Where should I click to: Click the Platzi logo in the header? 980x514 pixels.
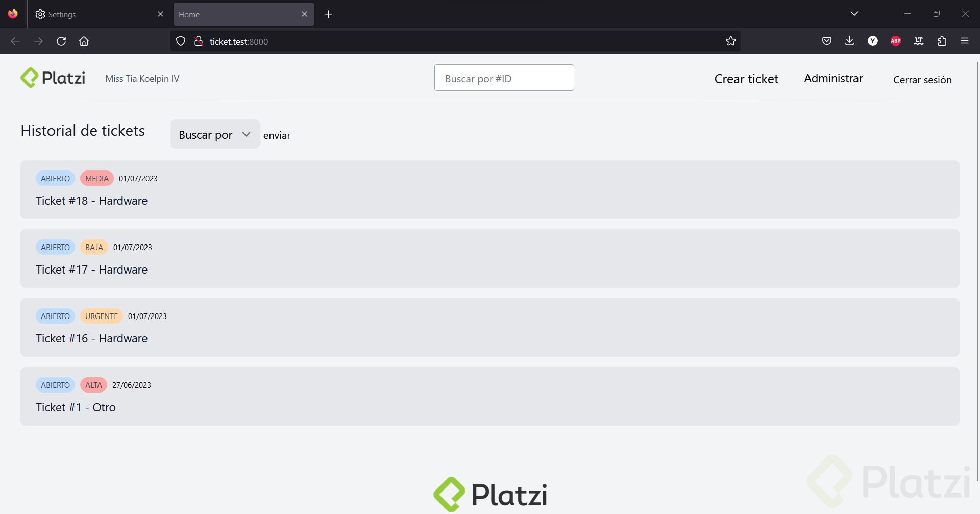click(53, 78)
